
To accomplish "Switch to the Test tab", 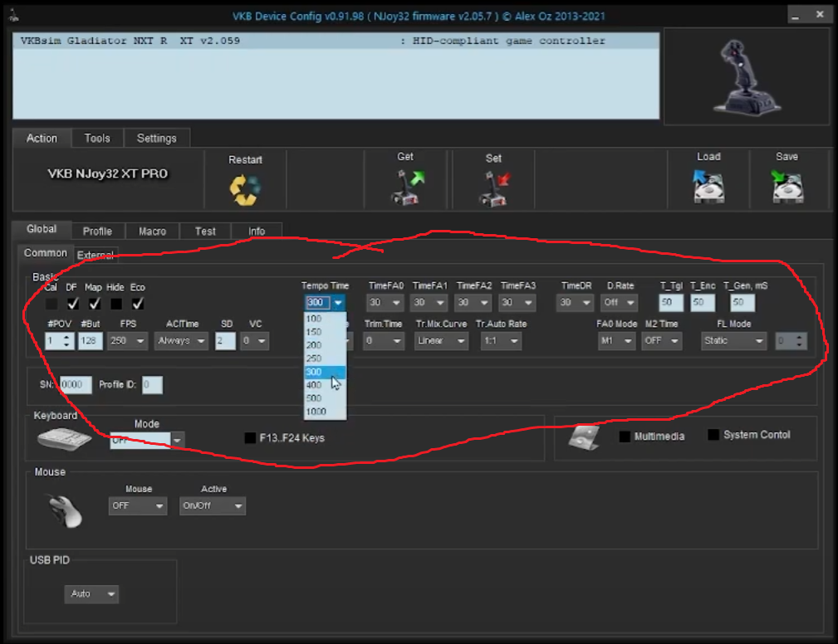I will coord(205,232).
